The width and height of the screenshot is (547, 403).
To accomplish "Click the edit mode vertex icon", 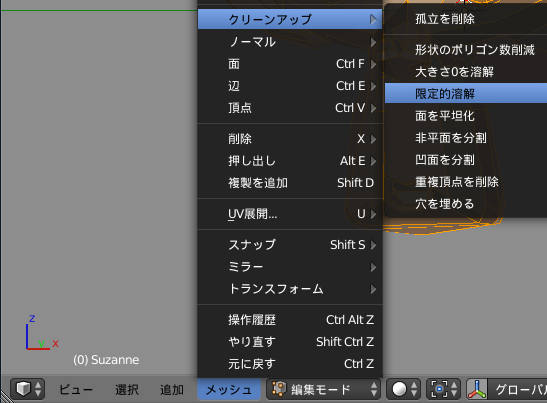I will [x=279, y=389].
